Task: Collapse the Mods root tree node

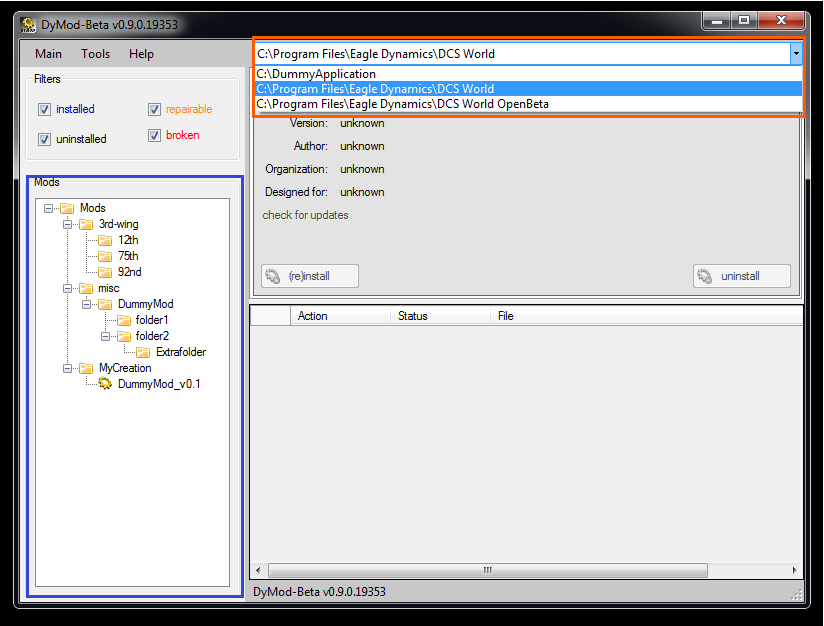Action: [48, 208]
